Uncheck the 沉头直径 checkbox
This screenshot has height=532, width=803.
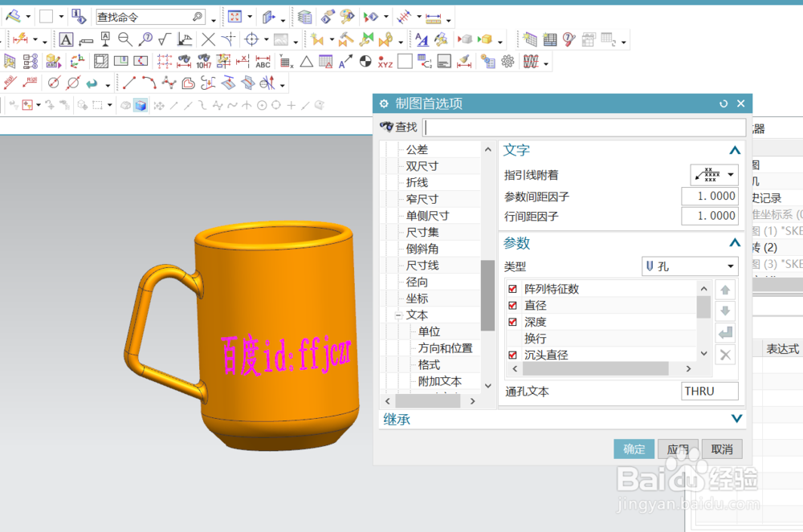512,355
